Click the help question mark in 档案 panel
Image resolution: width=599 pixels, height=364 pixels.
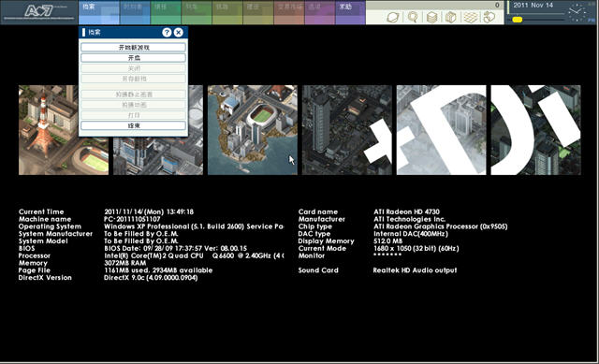click(167, 33)
